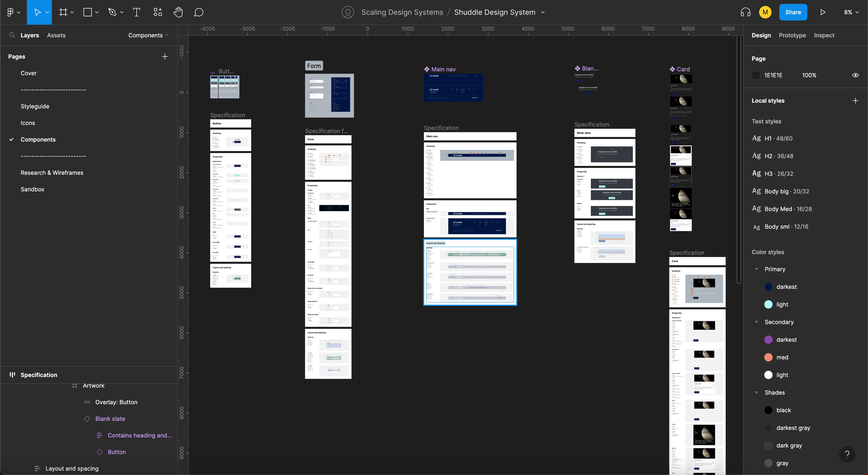Click the Present play icon
This screenshot has height=475, width=868.
pyautogui.click(x=823, y=12)
